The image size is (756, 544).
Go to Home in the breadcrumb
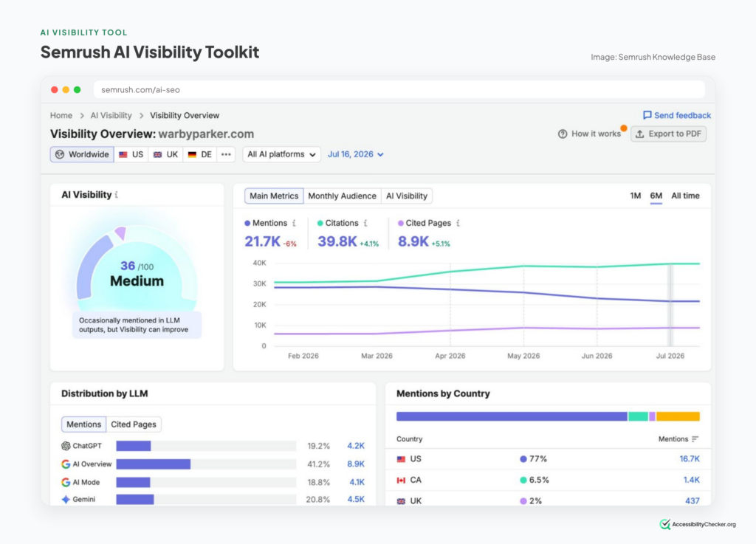point(61,115)
